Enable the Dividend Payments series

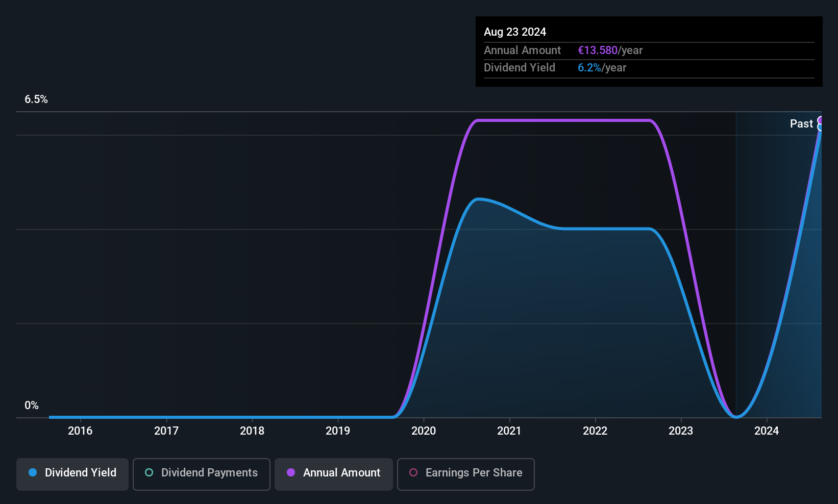202,474
